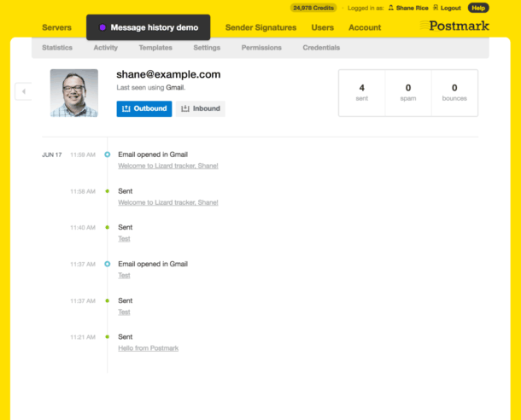The image size is (521, 420).
Task: Open the 'Hello from Postmark' message link
Action: point(149,348)
